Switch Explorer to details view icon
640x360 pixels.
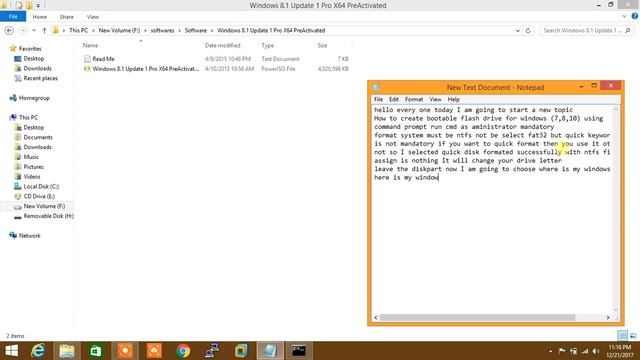coord(622,336)
